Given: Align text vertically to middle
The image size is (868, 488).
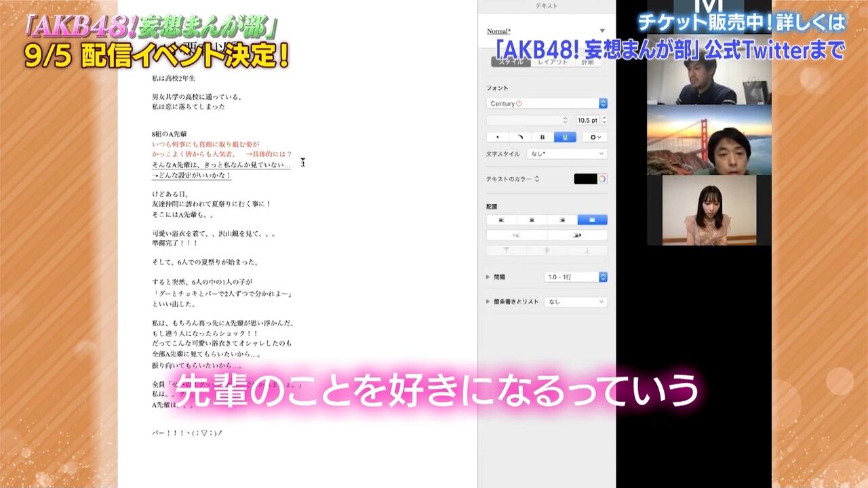Looking at the screenshot, I should 547,250.
